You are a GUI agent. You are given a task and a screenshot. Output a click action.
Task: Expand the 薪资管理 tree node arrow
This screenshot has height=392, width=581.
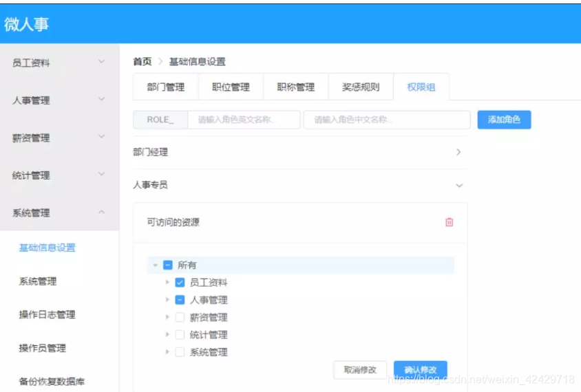167,317
